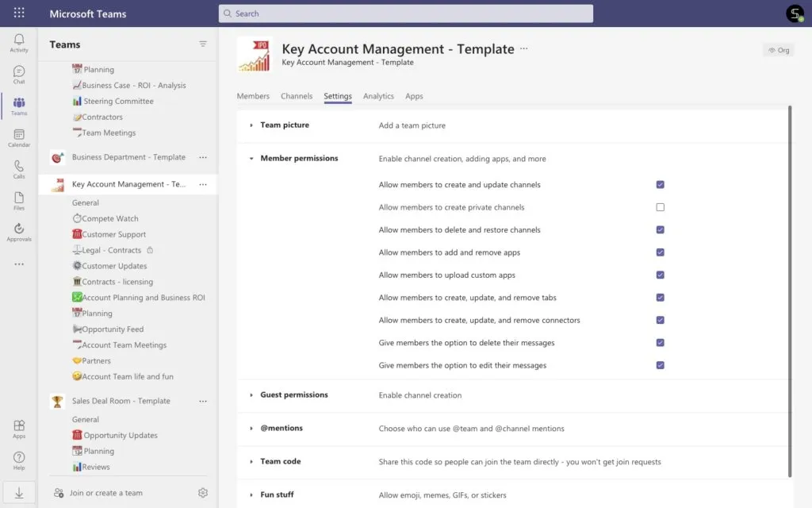The height and width of the screenshot is (508, 812).
Task: Toggle allow members to delete and restore channels
Action: pyautogui.click(x=661, y=229)
